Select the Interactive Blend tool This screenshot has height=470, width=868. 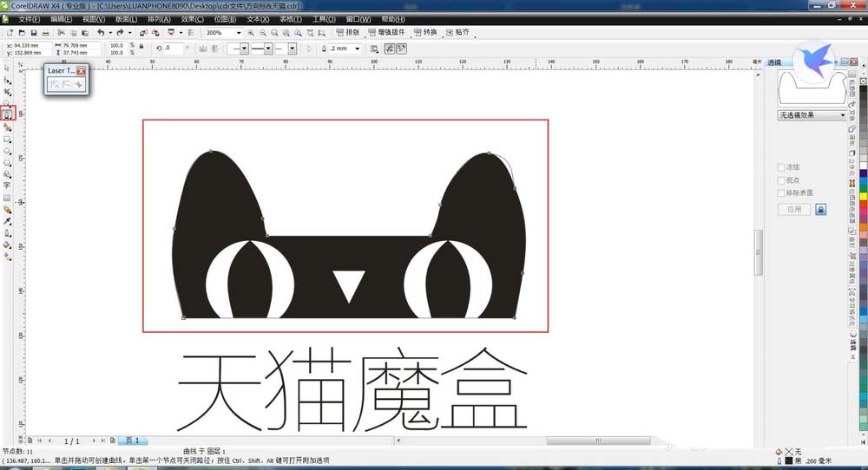tap(7, 210)
